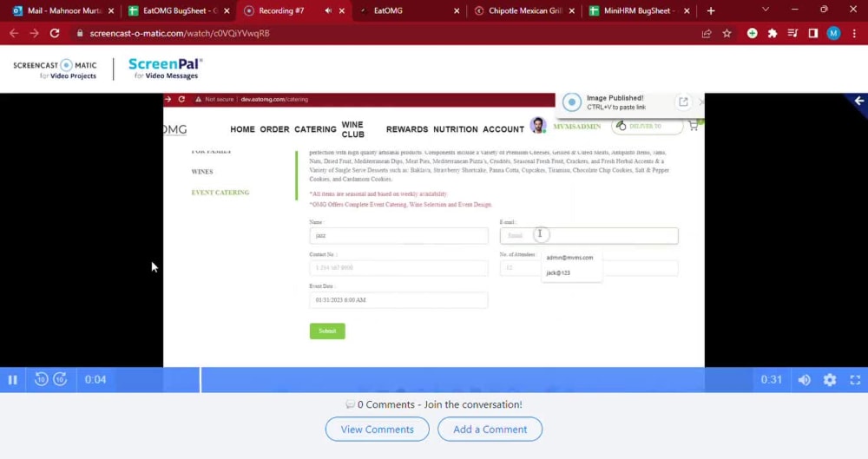Bookmark this page with the star icon
This screenshot has width=868, height=459.
(727, 33)
